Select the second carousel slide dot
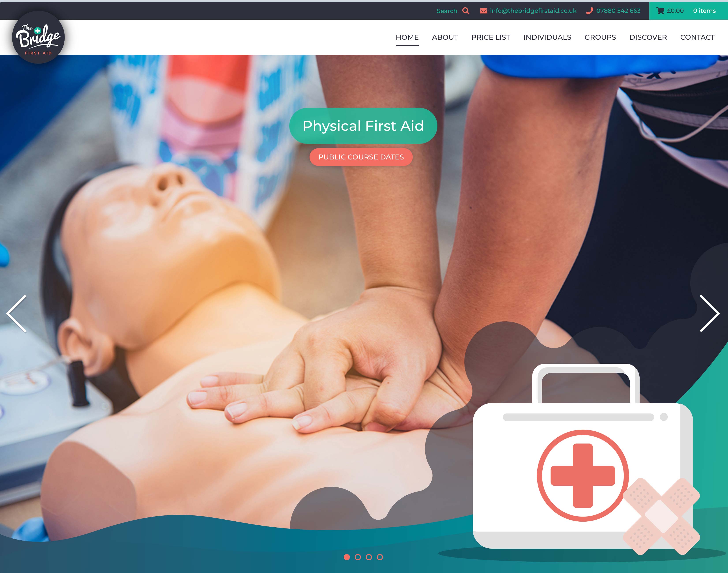This screenshot has height=573, width=728. pos(358,557)
